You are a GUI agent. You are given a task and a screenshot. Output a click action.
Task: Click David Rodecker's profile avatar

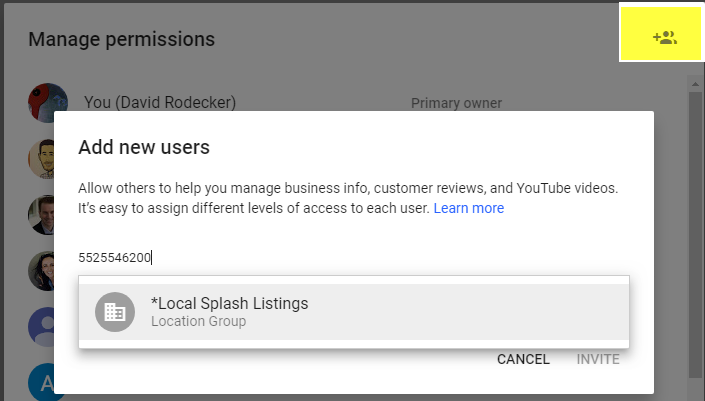[x=48, y=102]
